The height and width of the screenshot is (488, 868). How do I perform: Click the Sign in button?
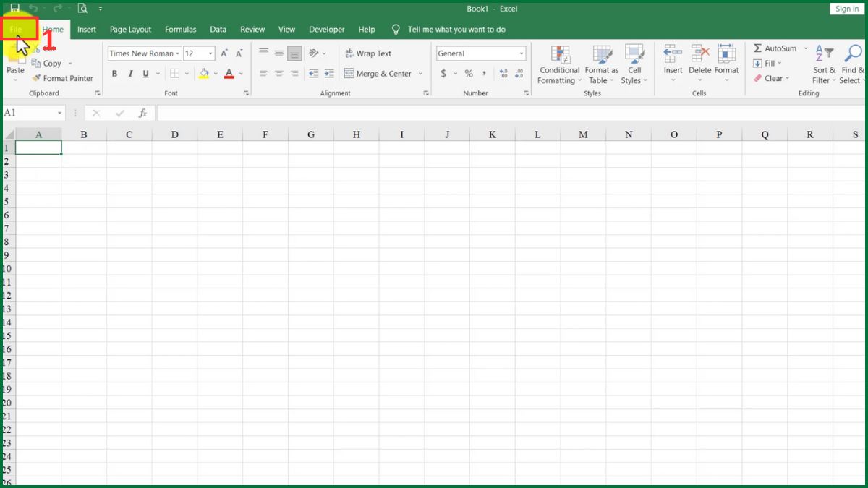[846, 8]
